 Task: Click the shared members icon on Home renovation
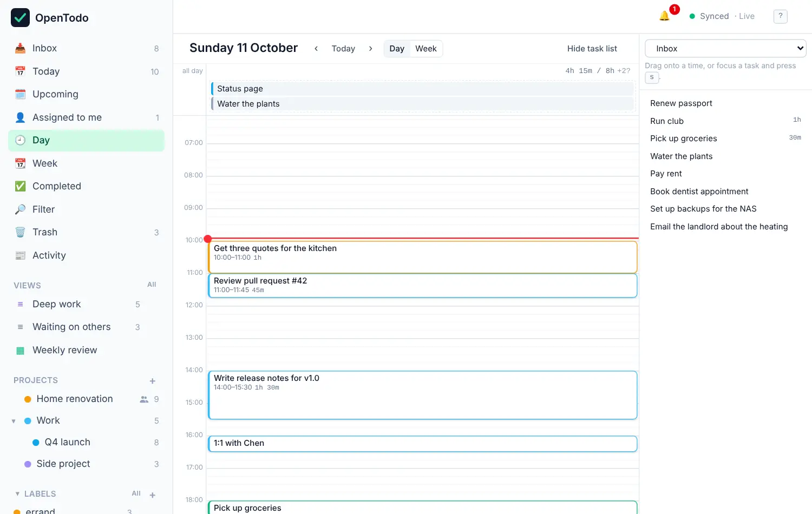[x=144, y=399]
